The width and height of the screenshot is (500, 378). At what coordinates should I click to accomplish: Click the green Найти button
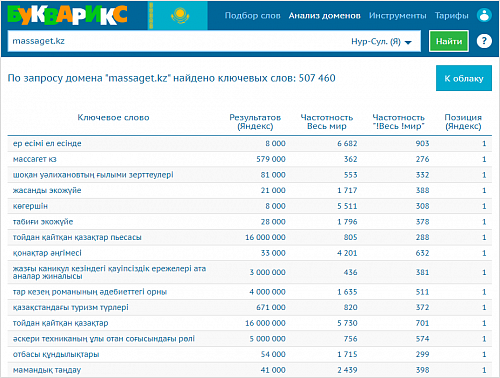click(x=449, y=41)
